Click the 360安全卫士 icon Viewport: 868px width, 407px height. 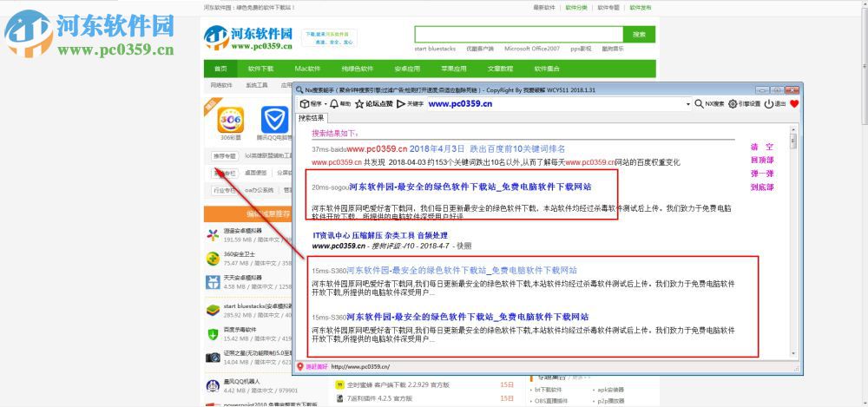tap(213, 259)
